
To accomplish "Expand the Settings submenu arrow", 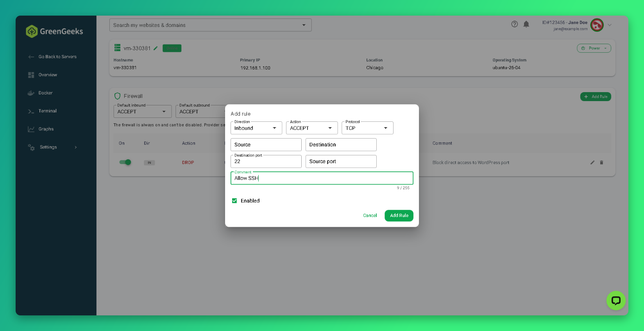I will pos(76,147).
